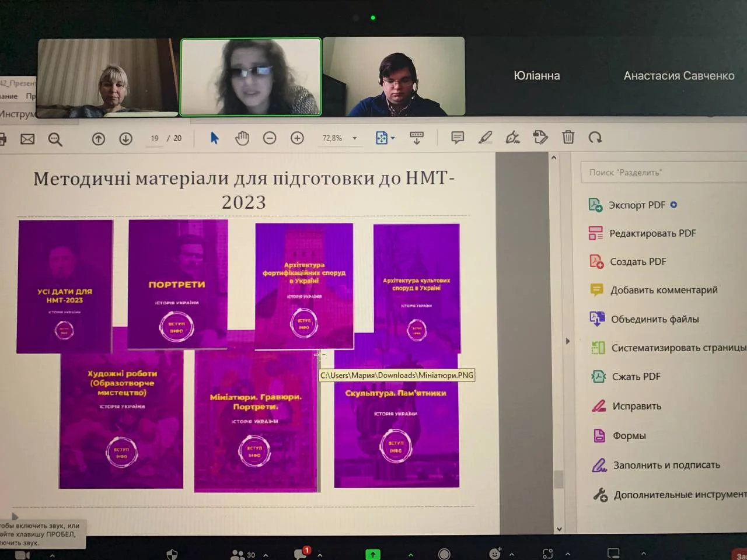Click the email envelope icon in toolbar
This screenshot has width=747, height=560.
27,139
